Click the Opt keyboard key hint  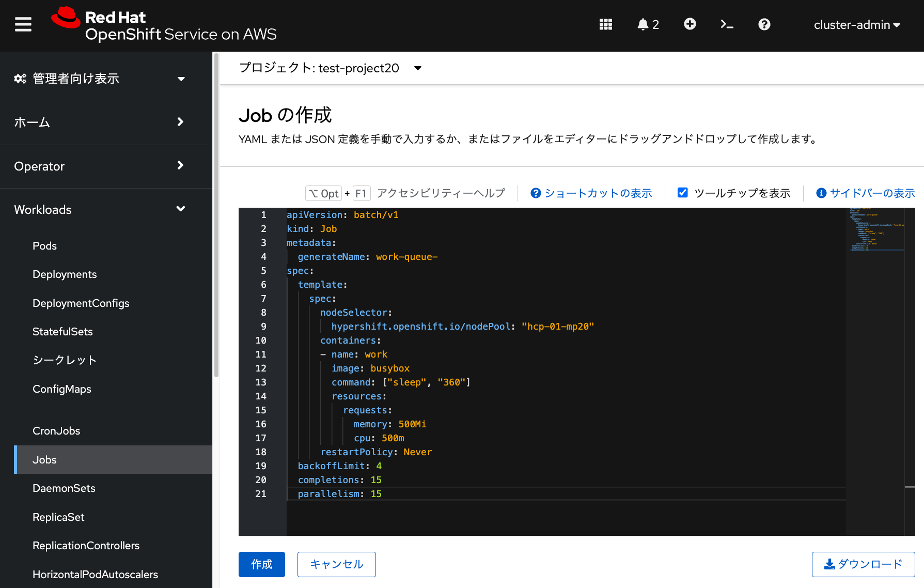point(324,193)
